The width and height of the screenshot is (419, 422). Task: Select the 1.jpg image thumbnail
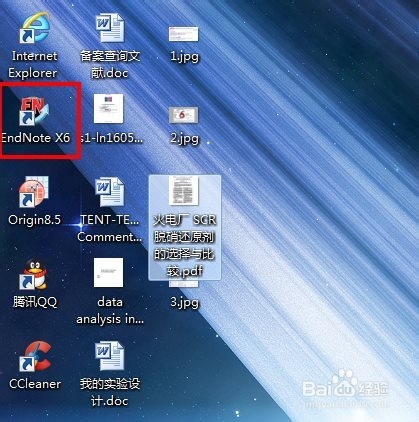pyautogui.click(x=184, y=34)
